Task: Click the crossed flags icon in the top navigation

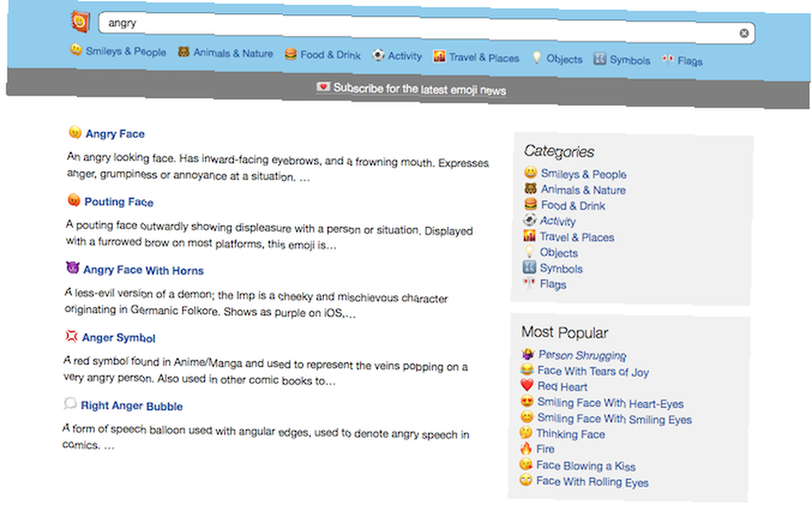Action: click(667, 59)
